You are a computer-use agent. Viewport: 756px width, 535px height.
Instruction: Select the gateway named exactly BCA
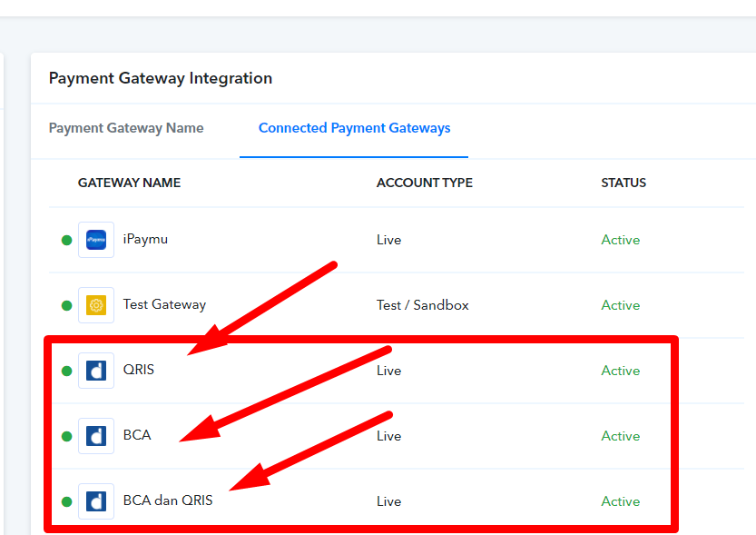coord(137,435)
